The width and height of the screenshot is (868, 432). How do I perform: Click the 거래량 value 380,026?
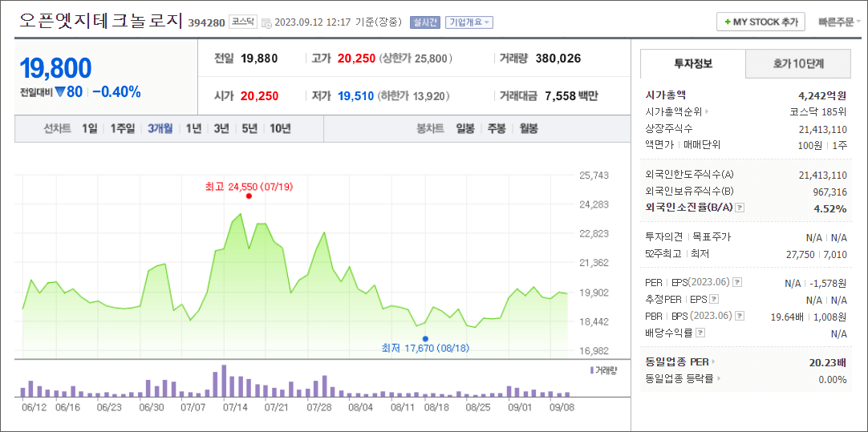point(558,58)
